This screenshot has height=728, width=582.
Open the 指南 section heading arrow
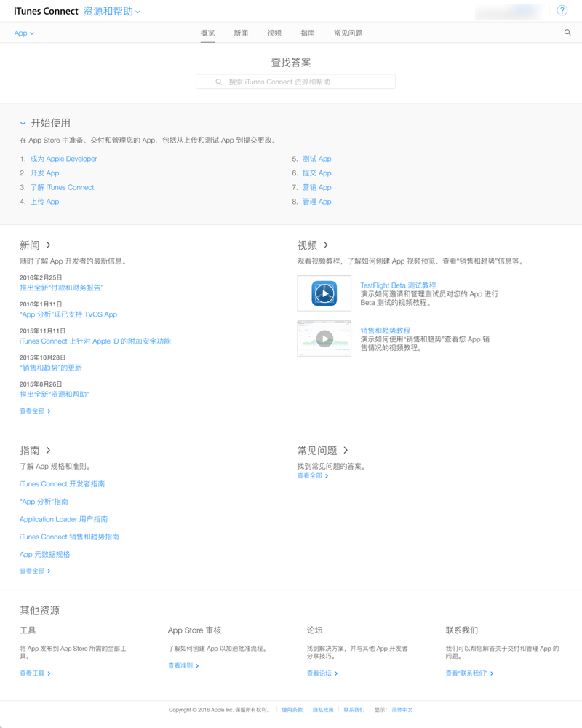[48, 450]
